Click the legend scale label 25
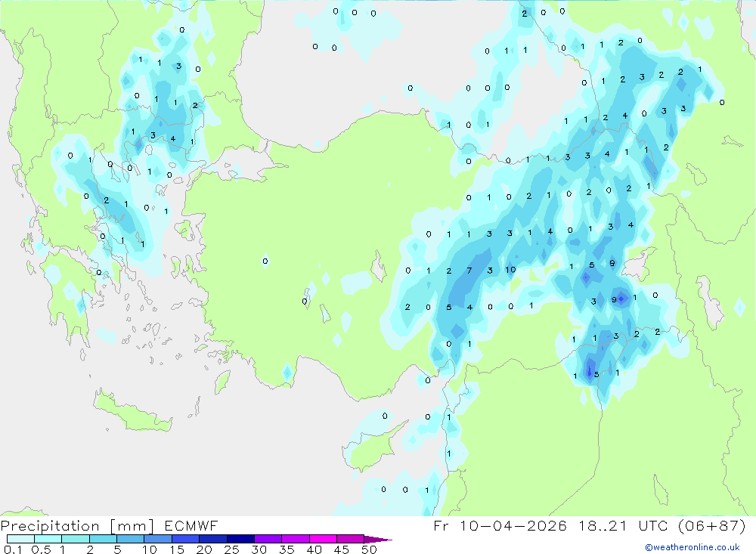756x554 pixels. (231, 549)
